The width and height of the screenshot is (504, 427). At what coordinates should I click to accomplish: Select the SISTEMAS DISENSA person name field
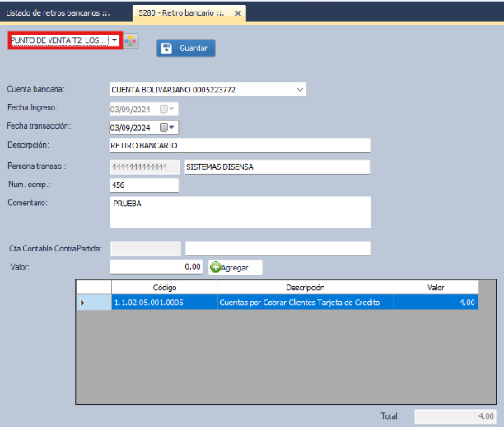[x=277, y=167]
